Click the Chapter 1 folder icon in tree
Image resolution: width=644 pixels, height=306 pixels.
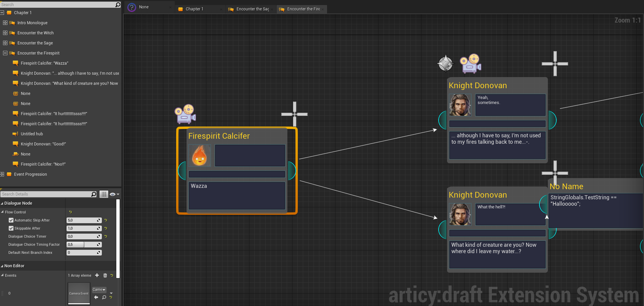9,13
